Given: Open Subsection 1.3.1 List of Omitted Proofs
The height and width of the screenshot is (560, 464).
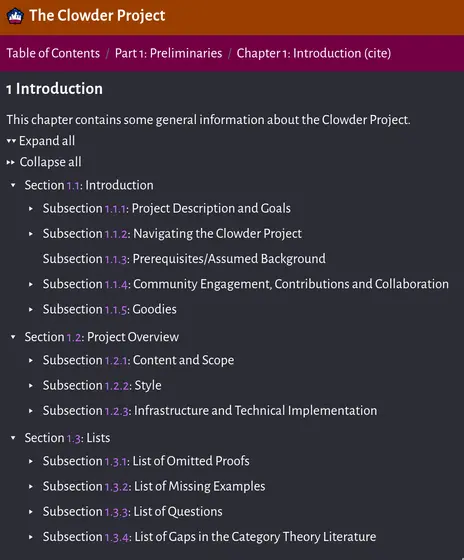Looking at the screenshot, I should click(x=146, y=461).
